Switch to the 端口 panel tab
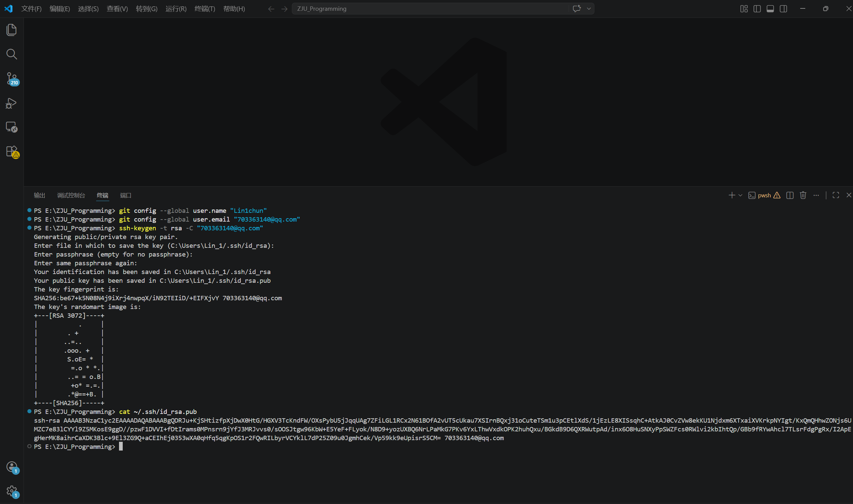This screenshot has width=853, height=504. [x=126, y=195]
